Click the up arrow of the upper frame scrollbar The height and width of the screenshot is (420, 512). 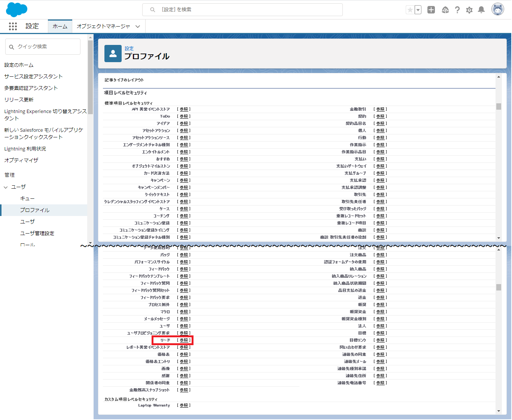tap(499, 77)
